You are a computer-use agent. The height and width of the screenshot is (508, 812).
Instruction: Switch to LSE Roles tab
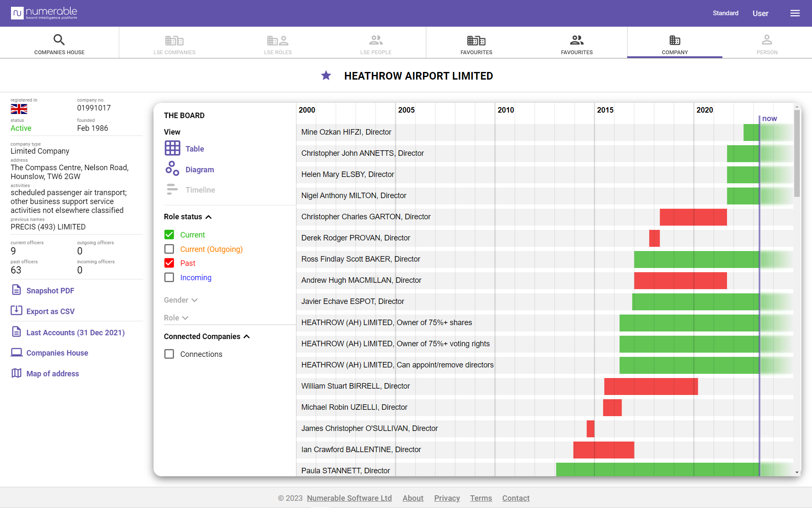click(278, 44)
